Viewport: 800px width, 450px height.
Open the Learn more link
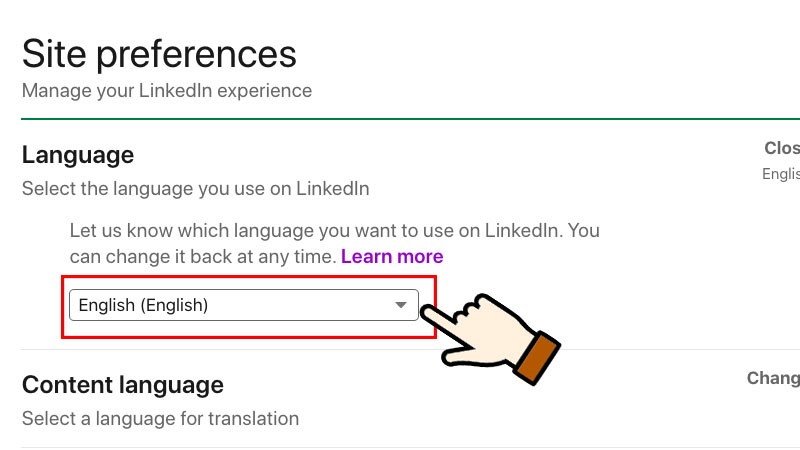(392, 257)
